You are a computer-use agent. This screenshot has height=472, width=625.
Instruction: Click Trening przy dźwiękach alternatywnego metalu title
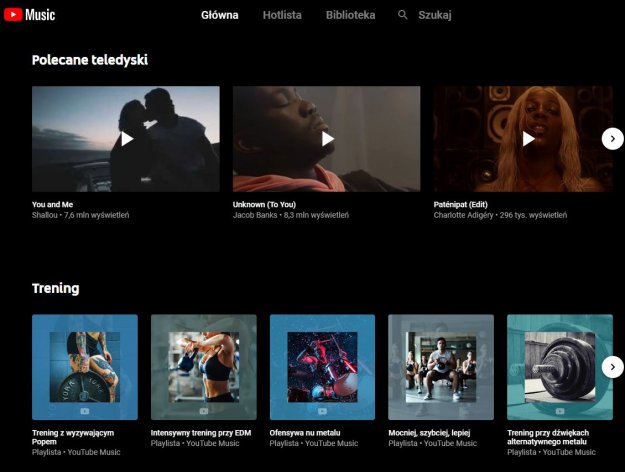click(x=548, y=437)
